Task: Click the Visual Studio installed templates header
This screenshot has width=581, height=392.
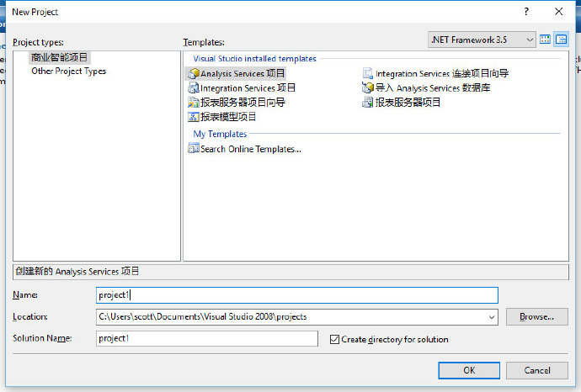Action: pos(254,59)
